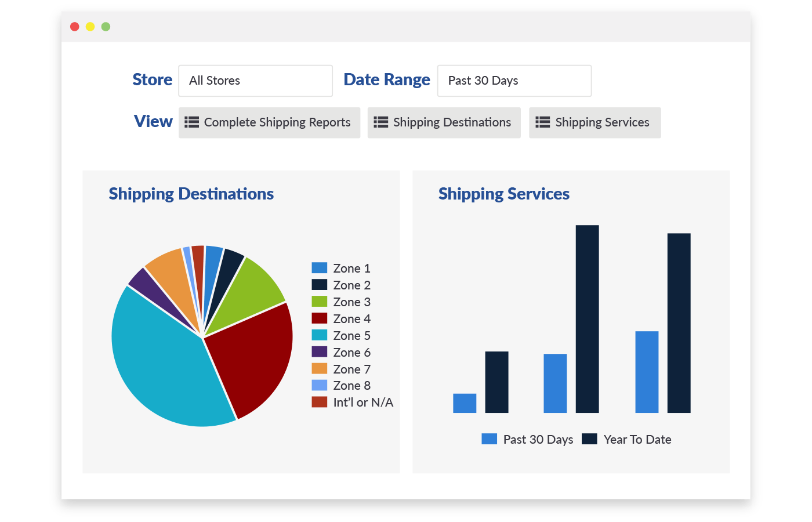Click the list icon on Shipping Services button
812x522 pixels.
(543, 122)
